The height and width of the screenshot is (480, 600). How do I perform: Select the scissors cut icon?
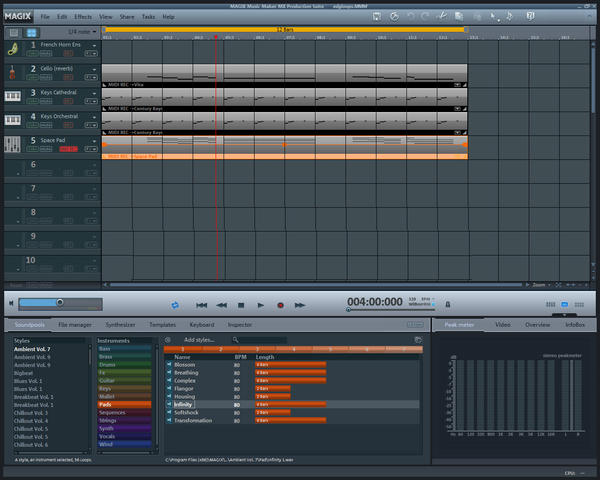(442, 16)
